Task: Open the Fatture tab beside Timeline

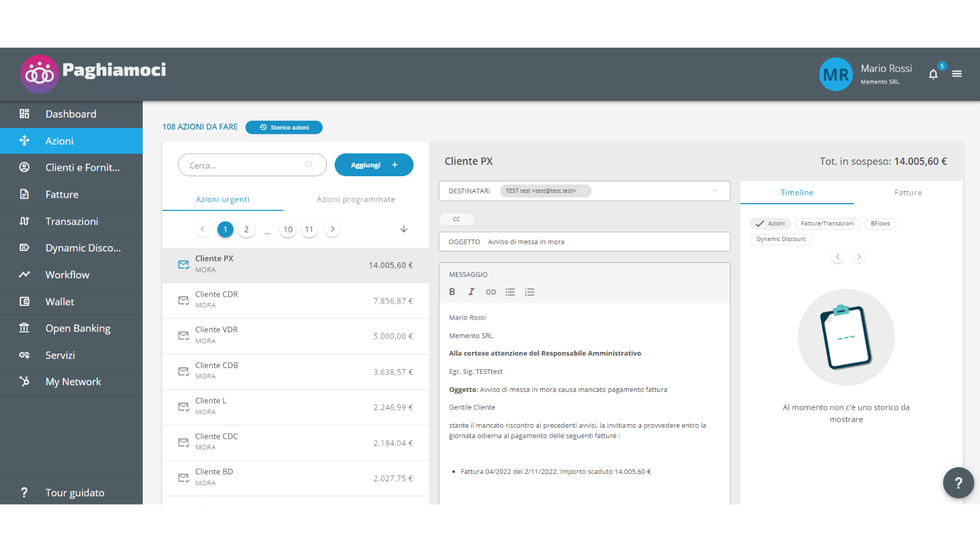Action: pos(908,192)
